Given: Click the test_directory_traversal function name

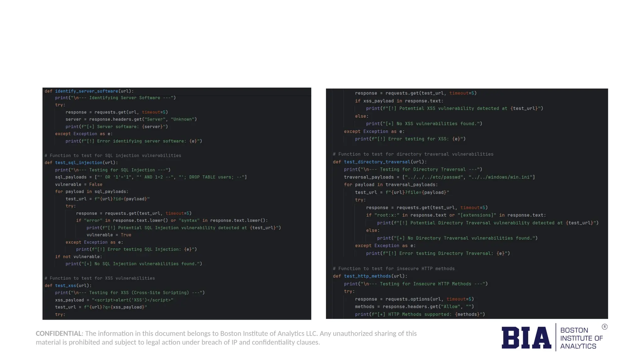Looking at the screenshot, I should pyautogui.click(x=377, y=162).
